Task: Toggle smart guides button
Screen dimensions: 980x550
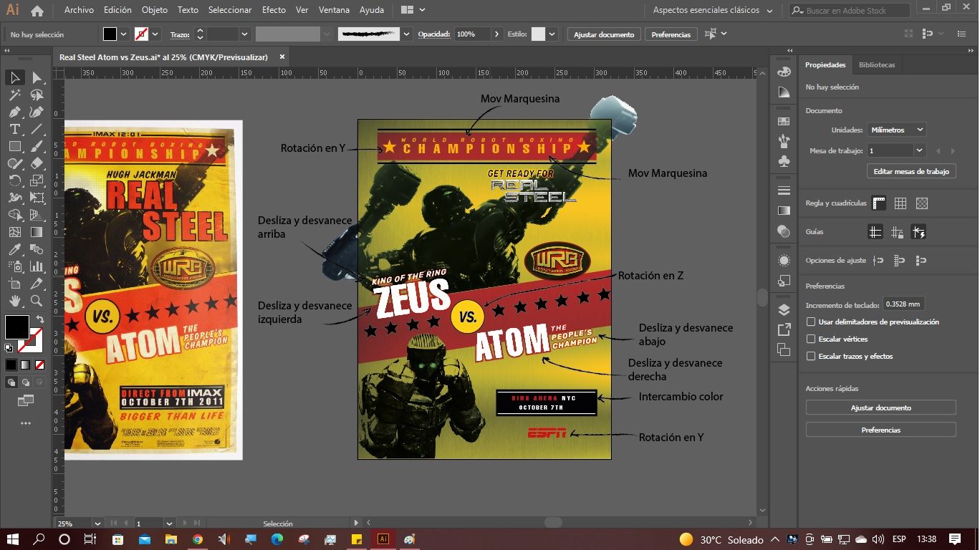Action: click(x=918, y=232)
